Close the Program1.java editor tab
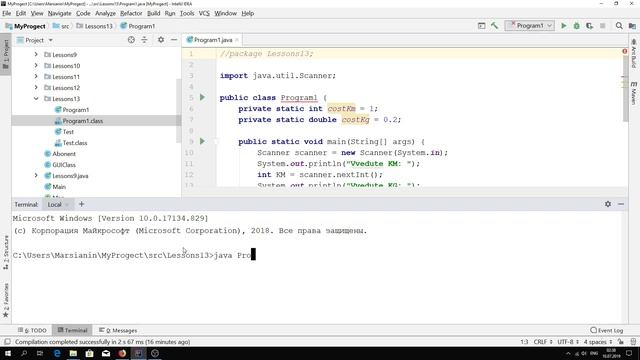This screenshot has height=360, width=640. tap(237, 40)
